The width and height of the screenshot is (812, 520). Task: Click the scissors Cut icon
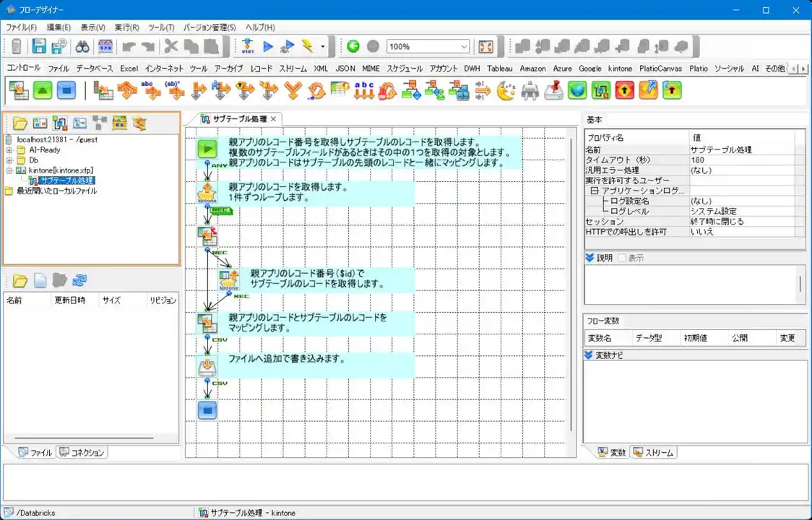(170, 47)
